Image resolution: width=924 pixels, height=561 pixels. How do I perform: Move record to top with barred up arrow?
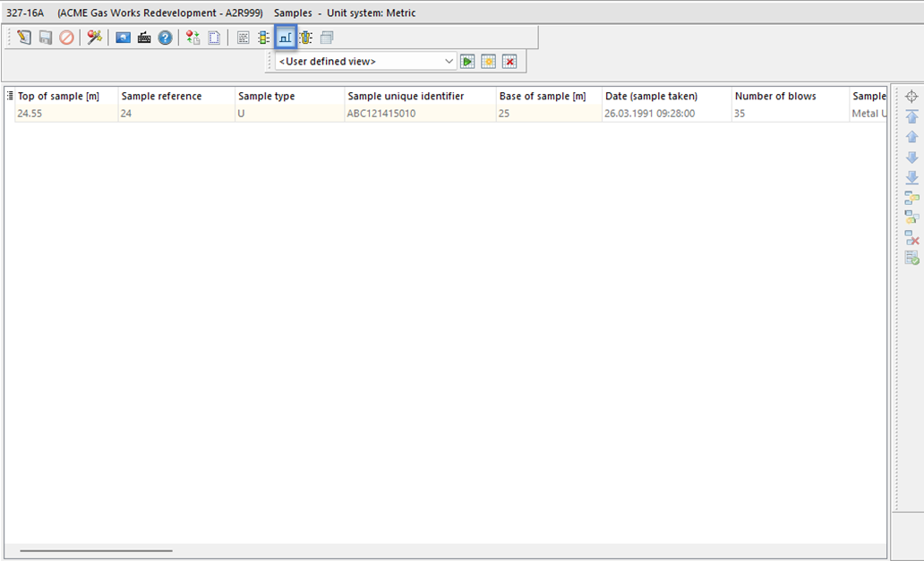click(x=911, y=117)
